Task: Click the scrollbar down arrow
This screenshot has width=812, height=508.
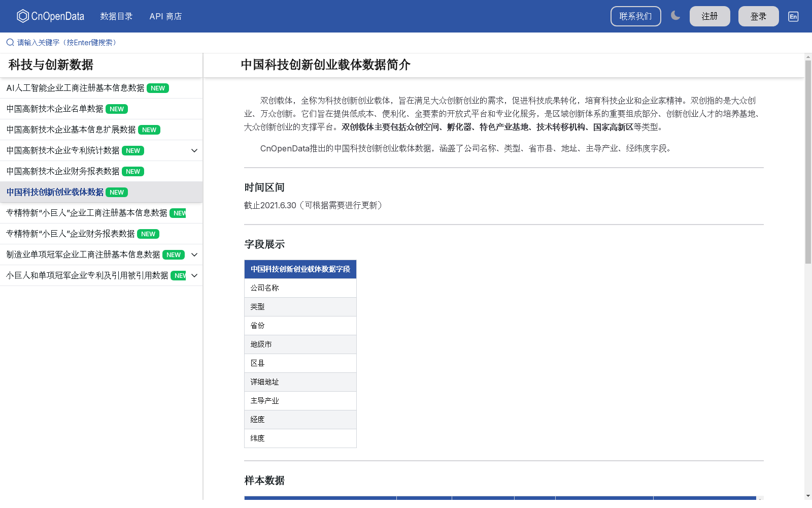Action: [808, 495]
